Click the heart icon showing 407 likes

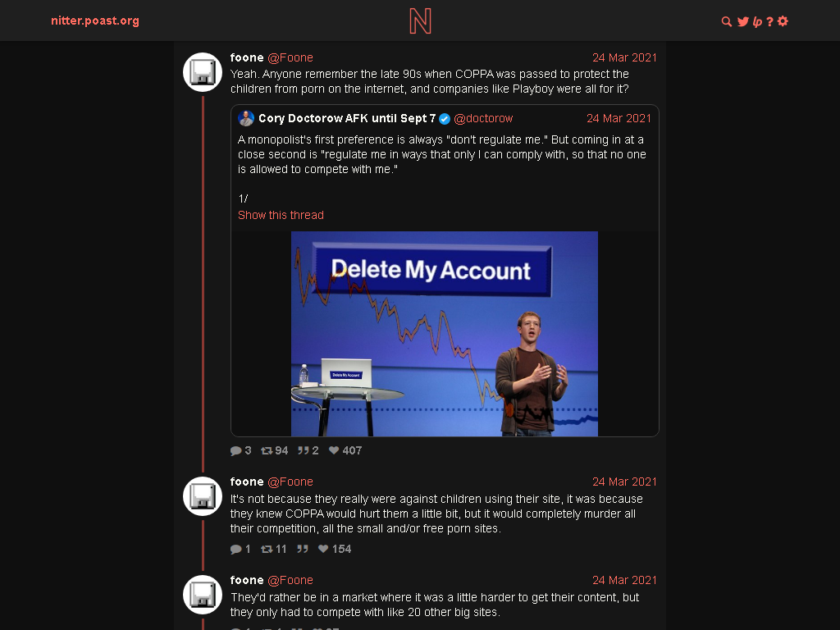click(x=334, y=450)
